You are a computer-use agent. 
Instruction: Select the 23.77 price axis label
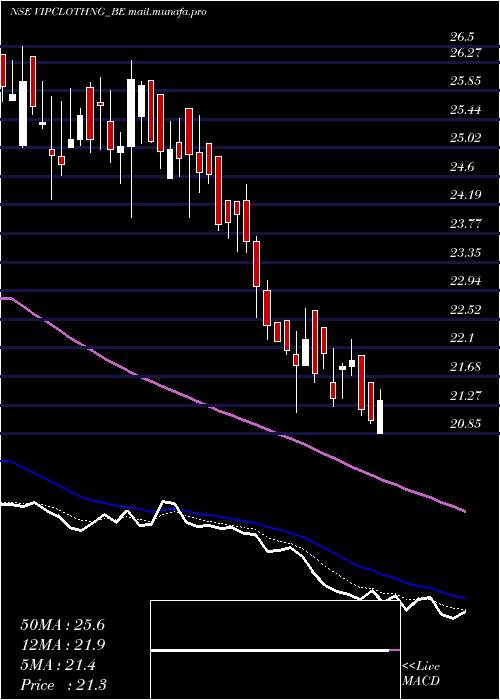tap(466, 224)
